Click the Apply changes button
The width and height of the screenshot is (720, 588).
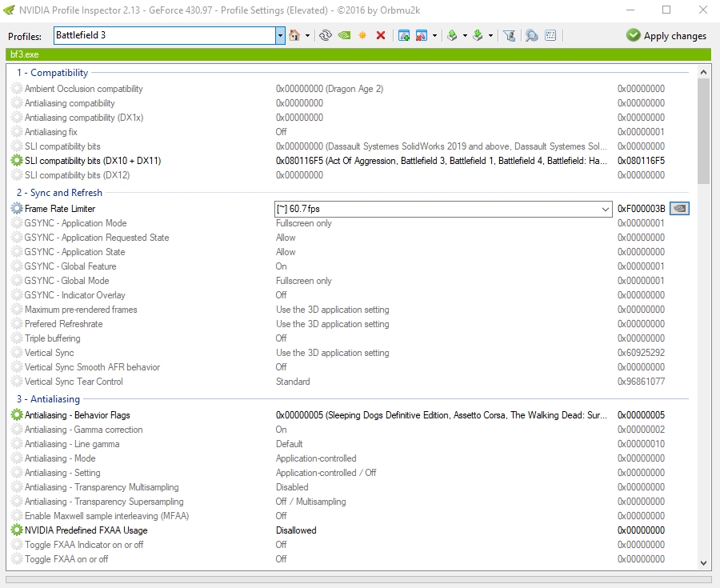click(666, 35)
